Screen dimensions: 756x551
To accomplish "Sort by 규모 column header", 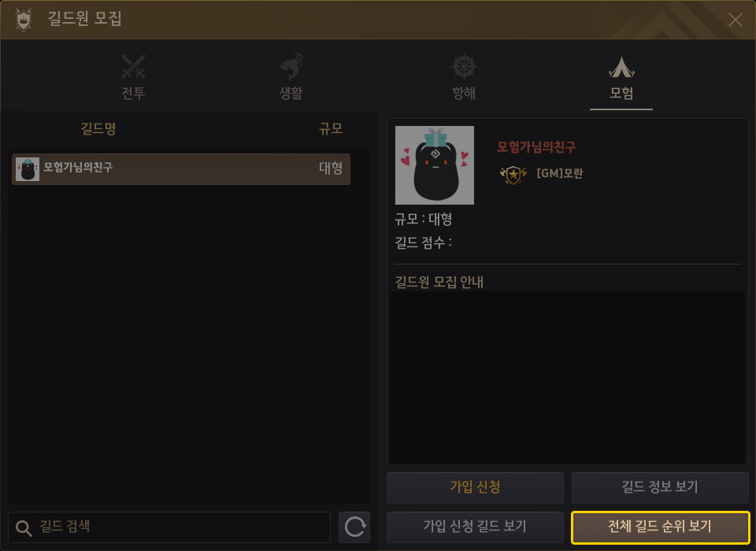I will tap(331, 129).
